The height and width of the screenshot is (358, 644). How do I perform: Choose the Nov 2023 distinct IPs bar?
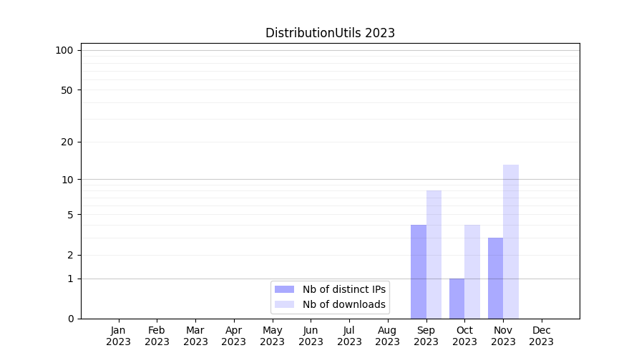(495, 278)
